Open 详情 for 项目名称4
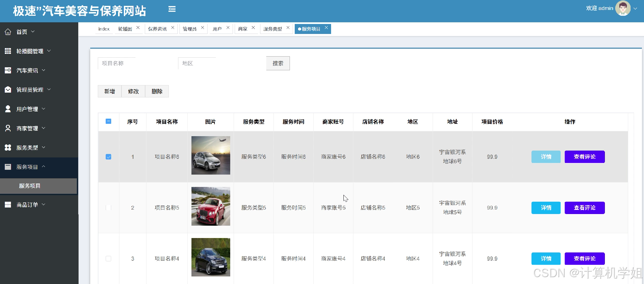The height and width of the screenshot is (284, 644). click(x=546, y=259)
